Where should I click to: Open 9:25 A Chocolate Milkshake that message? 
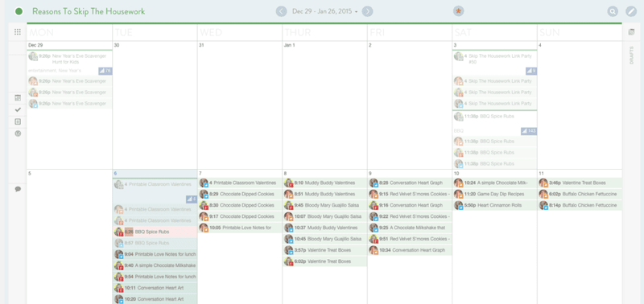(410, 228)
